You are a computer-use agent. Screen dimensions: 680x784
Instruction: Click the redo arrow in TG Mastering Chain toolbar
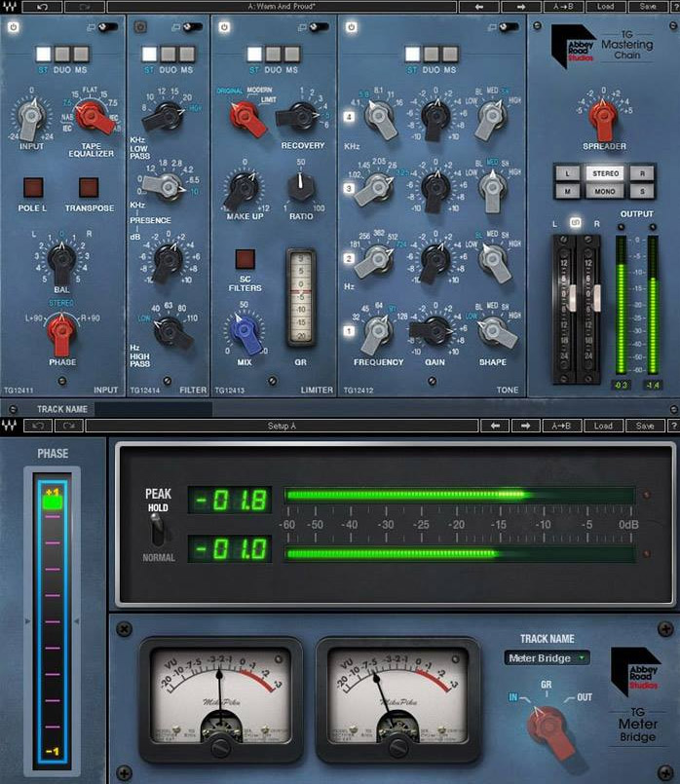(85, 7)
